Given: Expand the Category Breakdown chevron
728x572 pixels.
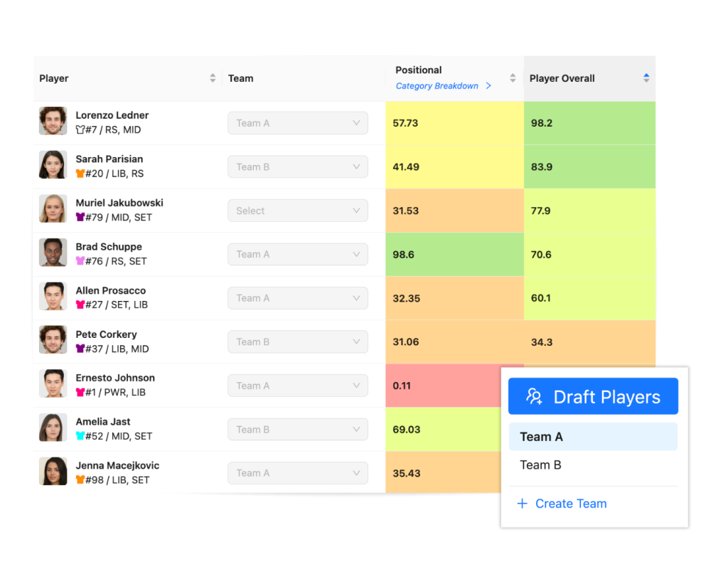Looking at the screenshot, I should click(488, 85).
